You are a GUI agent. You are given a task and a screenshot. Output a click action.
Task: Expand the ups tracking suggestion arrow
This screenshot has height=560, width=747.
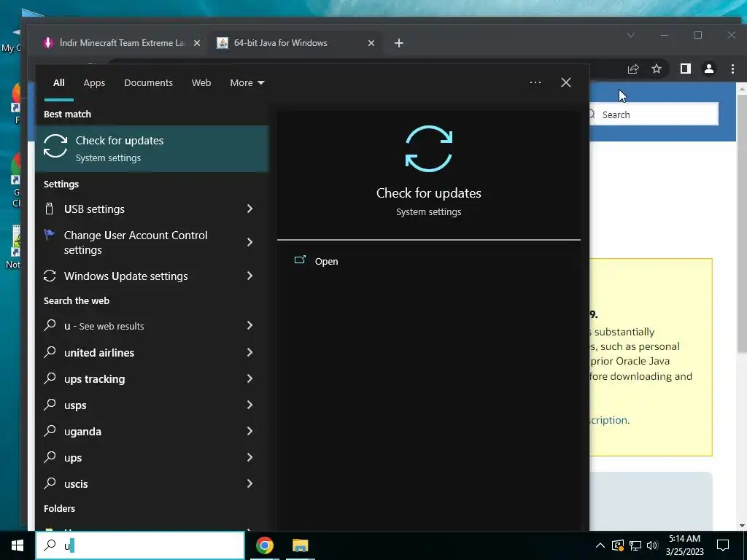[x=249, y=378]
